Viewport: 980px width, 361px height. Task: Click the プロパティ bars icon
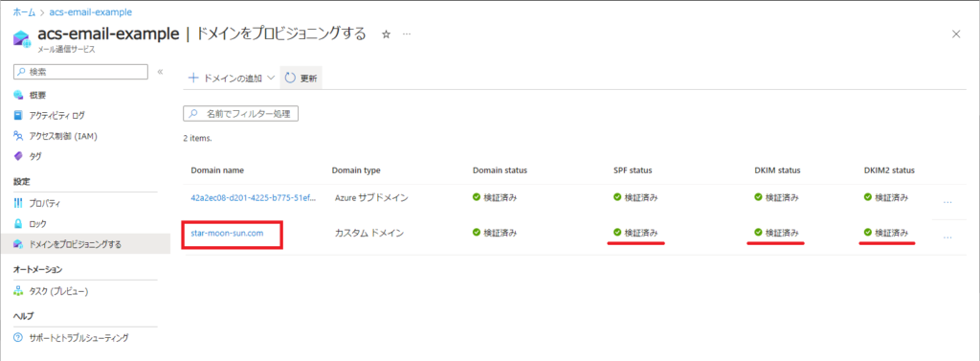click(x=18, y=203)
